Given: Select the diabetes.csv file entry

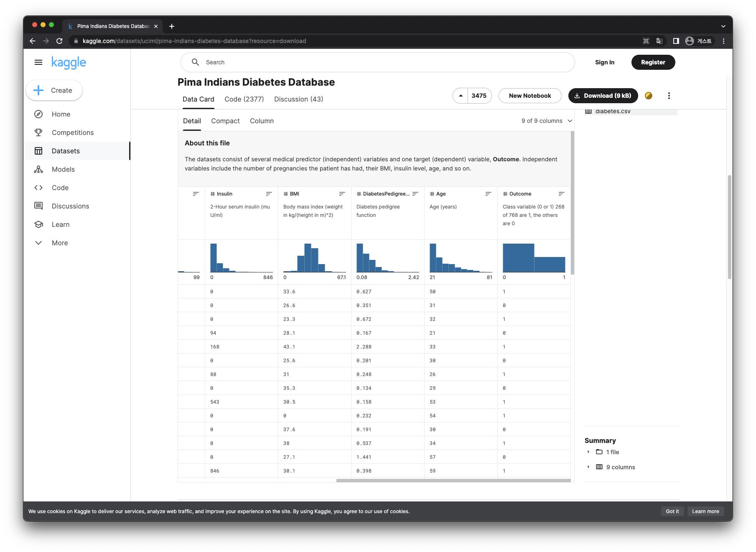Looking at the screenshot, I should pyautogui.click(x=631, y=112).
